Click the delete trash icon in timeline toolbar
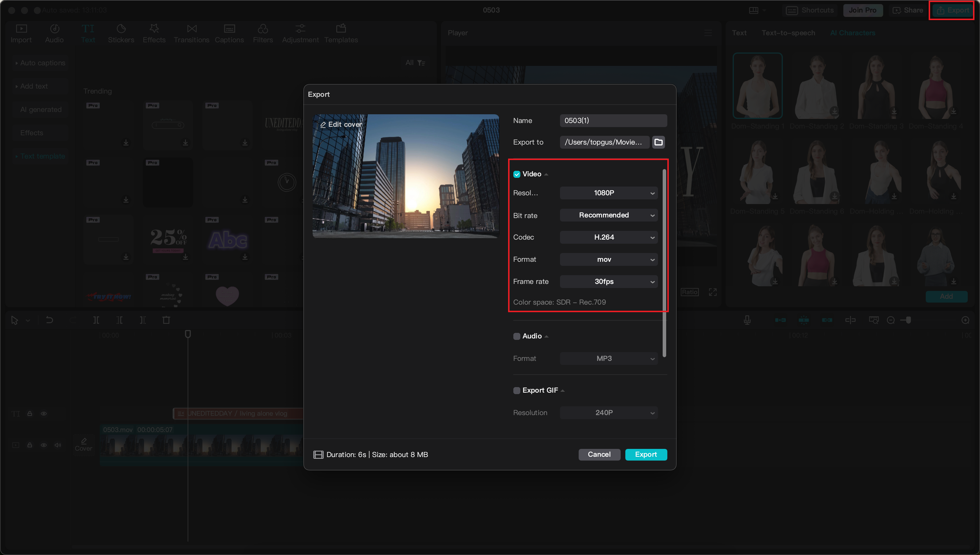 coord(166,320)
